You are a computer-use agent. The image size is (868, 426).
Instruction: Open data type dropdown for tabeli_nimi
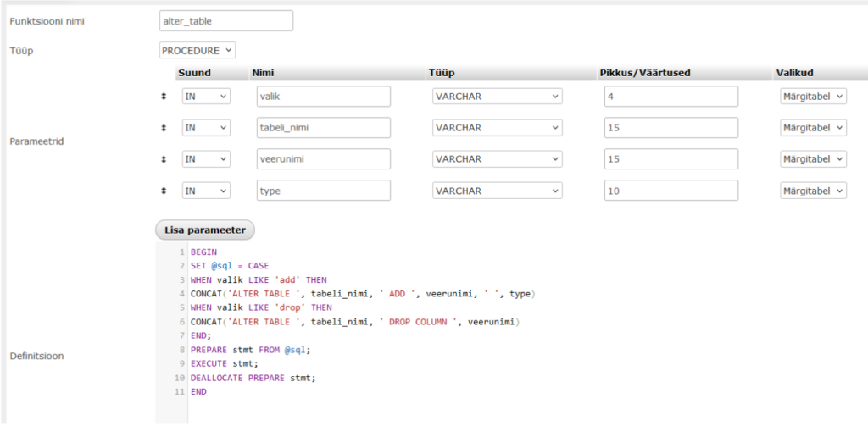497,128
